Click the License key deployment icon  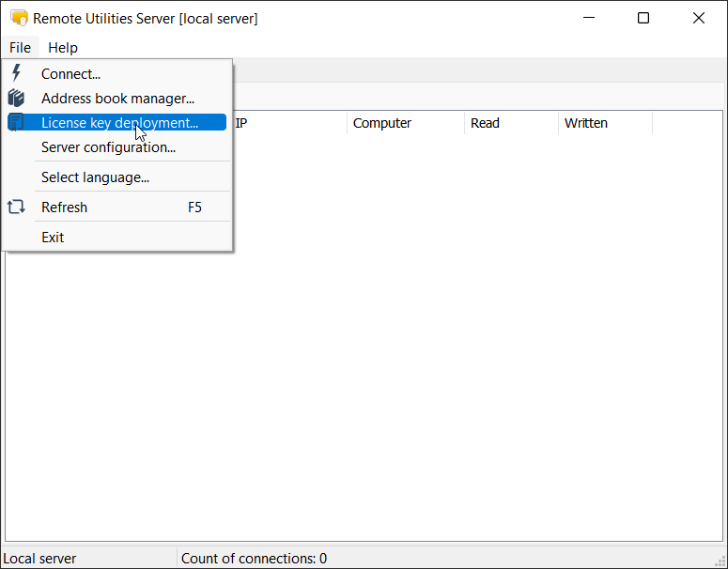[16, 122]
